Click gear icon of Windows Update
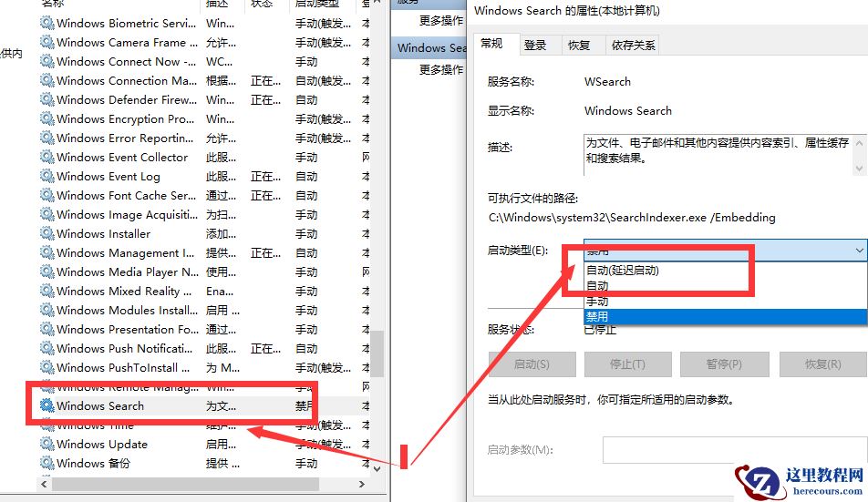The width and height of the screenshot is (868, 502). (47, 444)
